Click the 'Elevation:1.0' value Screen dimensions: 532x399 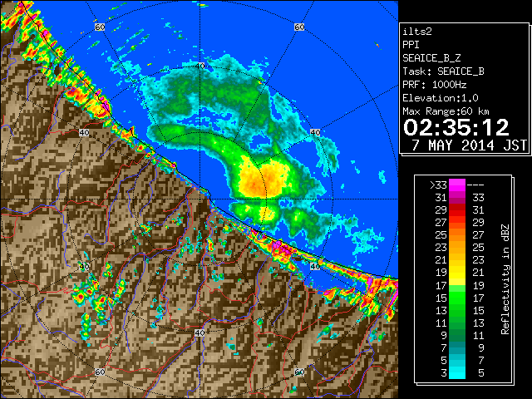tap(440, 98)
